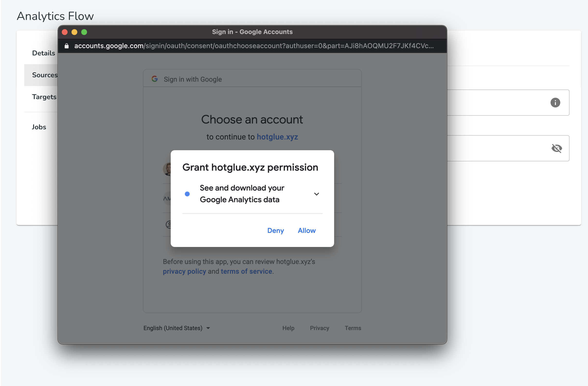Click the Google G logo
Viewport: 588px width, 386px height.
155,79
